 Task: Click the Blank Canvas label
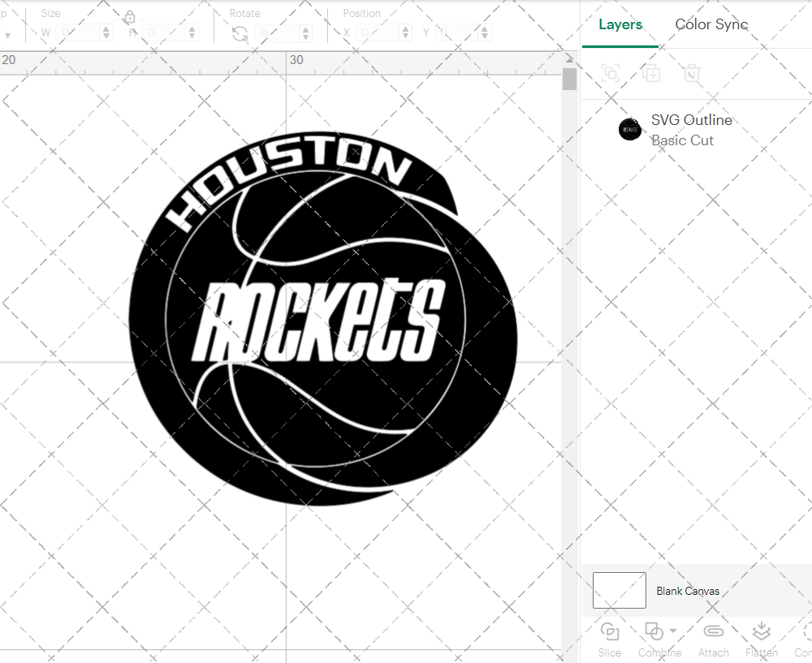tap(688, 591)
